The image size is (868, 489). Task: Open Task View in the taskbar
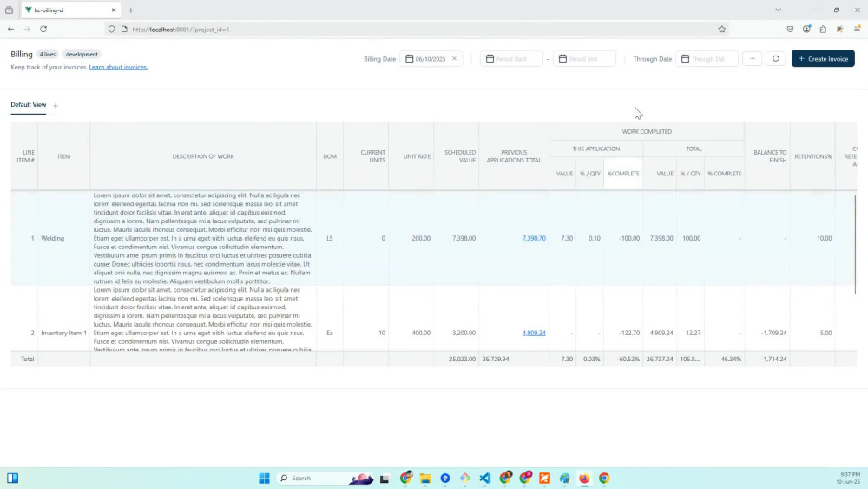(385, 479)
